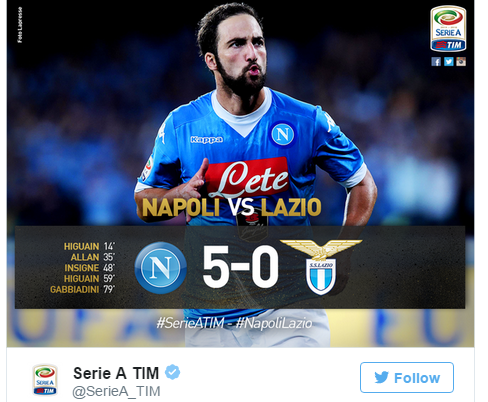
Task: Click the Twitter bird icon in image corner
Action: pos(449,61)
